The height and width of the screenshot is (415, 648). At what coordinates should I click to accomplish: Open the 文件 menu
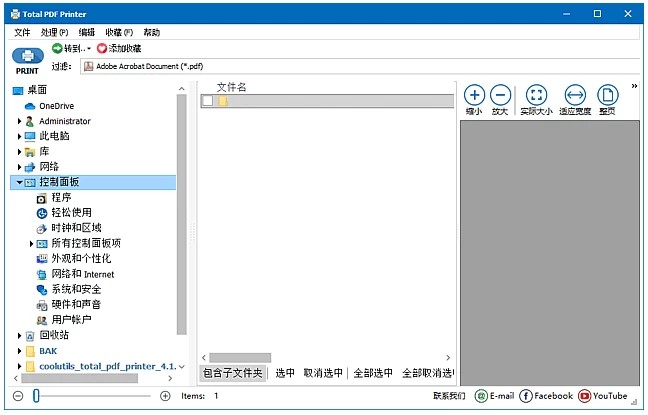click(x=22, y=32)
